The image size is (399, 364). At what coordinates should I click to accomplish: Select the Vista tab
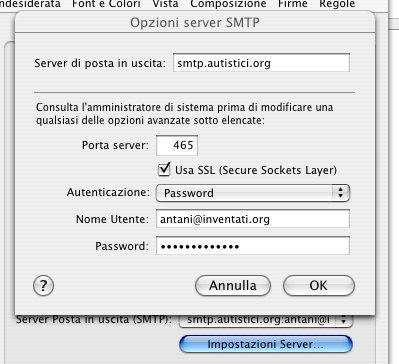(x=165, y=4)
